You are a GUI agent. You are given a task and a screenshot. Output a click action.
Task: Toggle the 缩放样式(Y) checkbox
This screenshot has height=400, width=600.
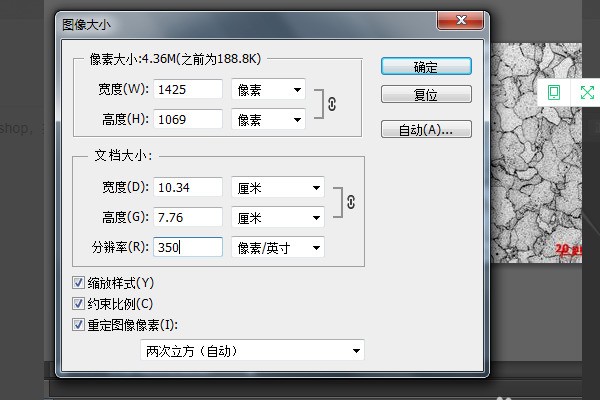(78, 283)
